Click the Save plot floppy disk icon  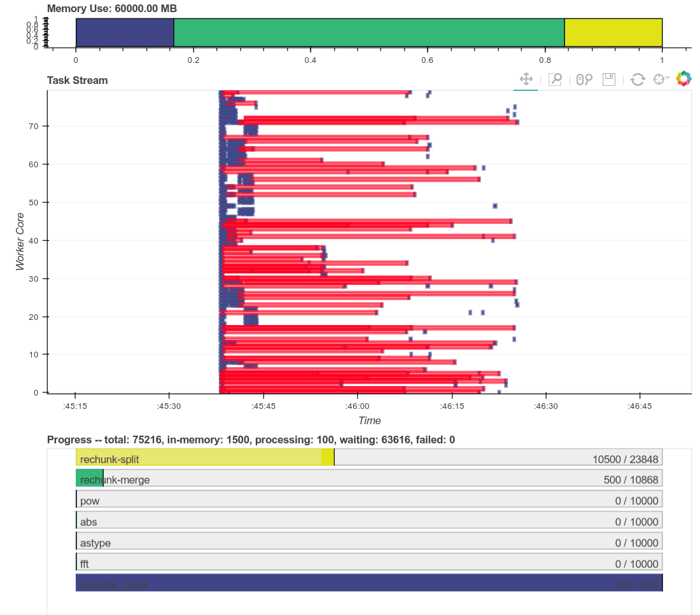(x=609, y=79)
